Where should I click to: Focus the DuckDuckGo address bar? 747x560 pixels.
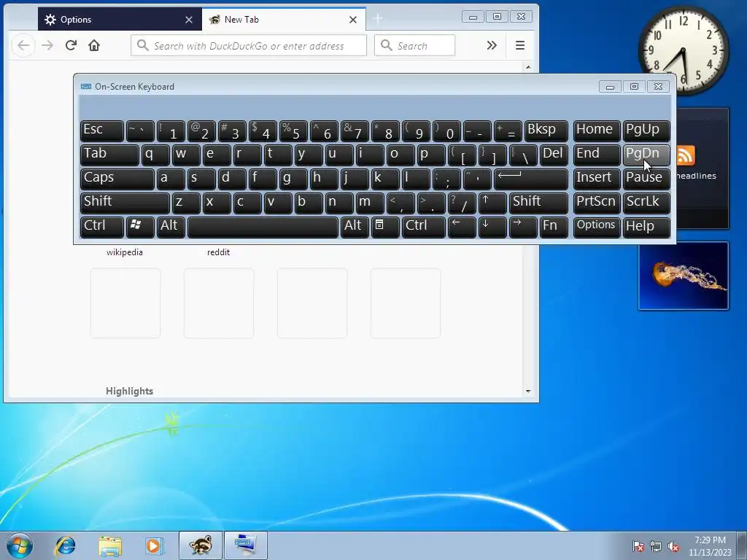(249, 46)
